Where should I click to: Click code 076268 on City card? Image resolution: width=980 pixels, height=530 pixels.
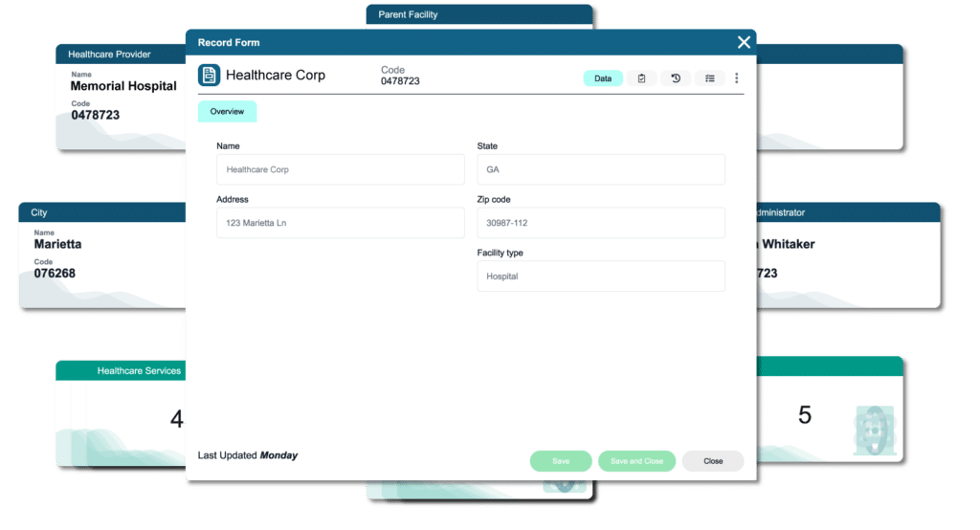pos(55,273)
